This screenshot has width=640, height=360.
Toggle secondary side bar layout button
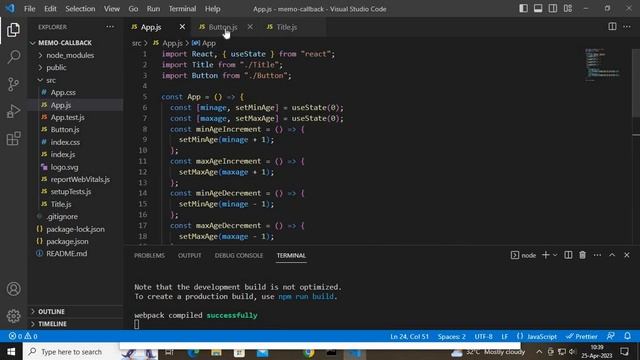point(553,9)
